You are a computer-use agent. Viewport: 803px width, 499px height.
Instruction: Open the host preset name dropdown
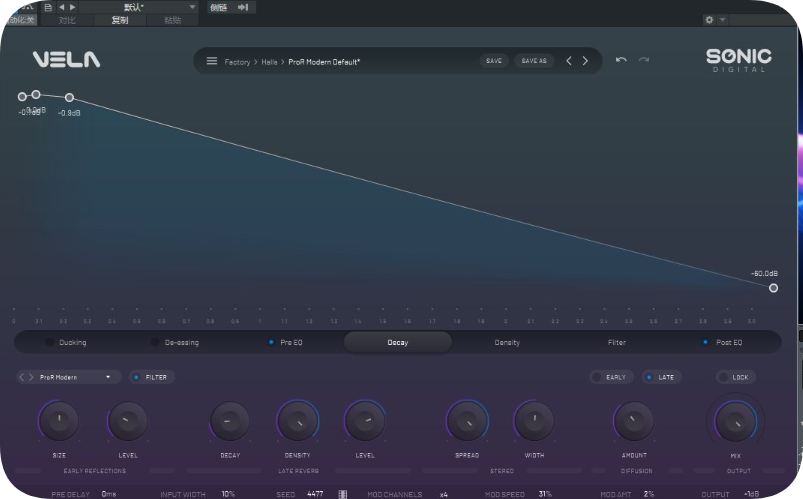click(x=138, y=7)
